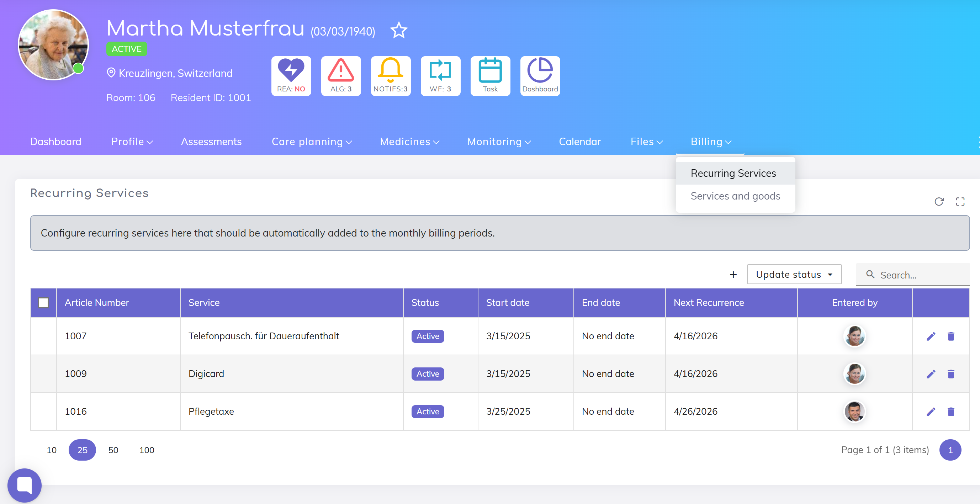Set page size to 50 rows

coord(113,450)
